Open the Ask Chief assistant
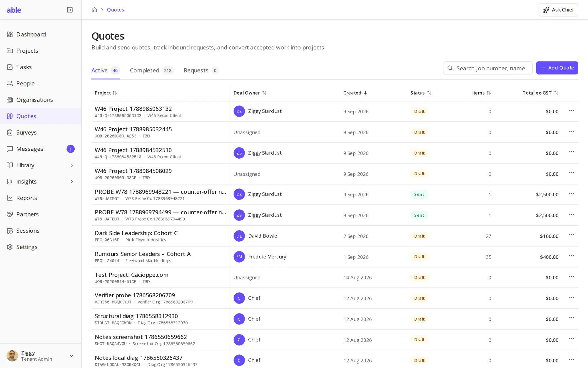588x368 pixels. coord(558,10)
